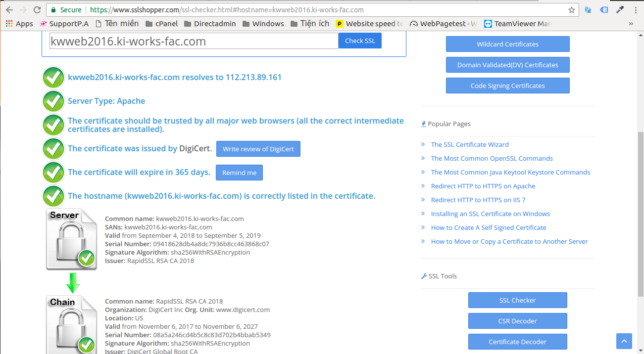Image resolution: width=644 pixels, height=354 pixels.
Task: Open the Directadmin bookmark folder
Action: 210,24
